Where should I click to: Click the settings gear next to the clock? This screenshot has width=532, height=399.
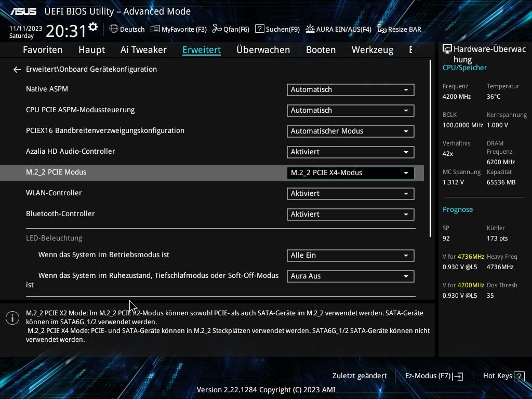click(93, 27)
